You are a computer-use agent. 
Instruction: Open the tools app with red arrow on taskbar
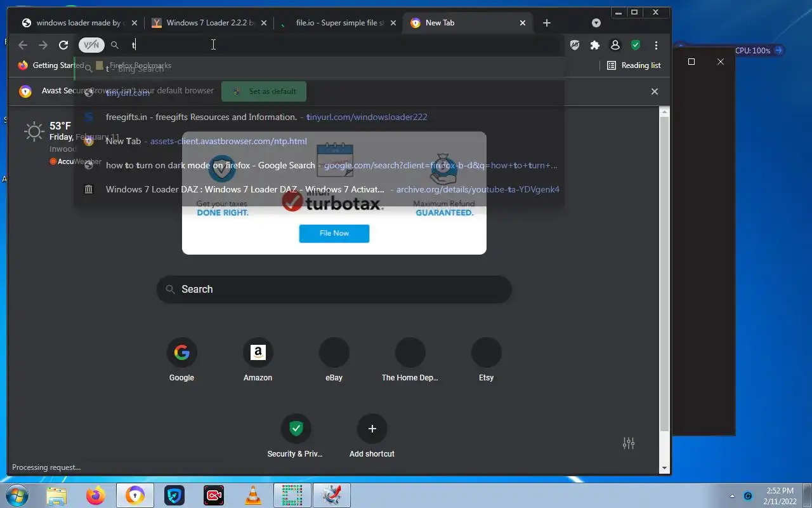[x=332, y=495]
